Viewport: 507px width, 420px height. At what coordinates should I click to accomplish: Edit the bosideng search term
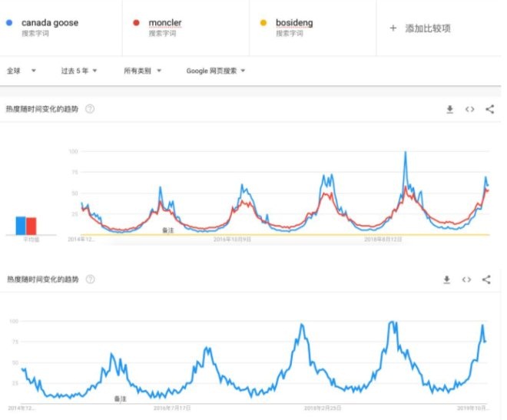pos(294,22)
